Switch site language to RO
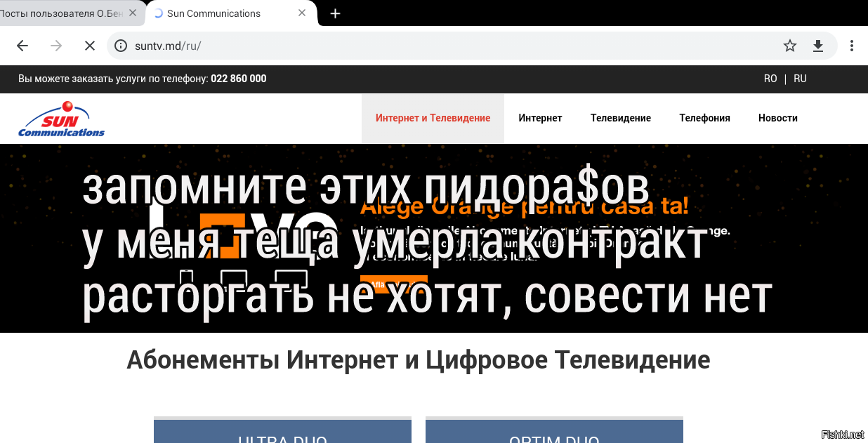This screenshot has width=868, height=443. click(770, 79)
